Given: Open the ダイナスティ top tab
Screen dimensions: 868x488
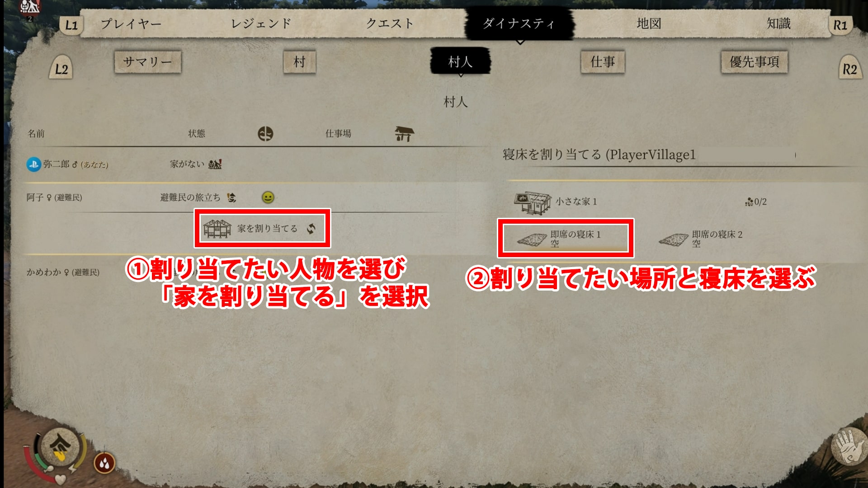Looking at the screenshot, I should pos(519,23).
